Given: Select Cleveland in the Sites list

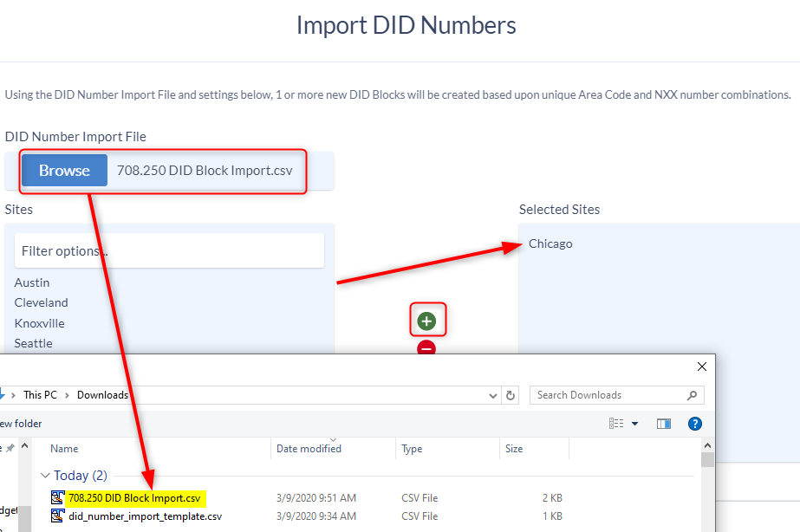Looking at the screenshot, I should [x=42, y=302].
